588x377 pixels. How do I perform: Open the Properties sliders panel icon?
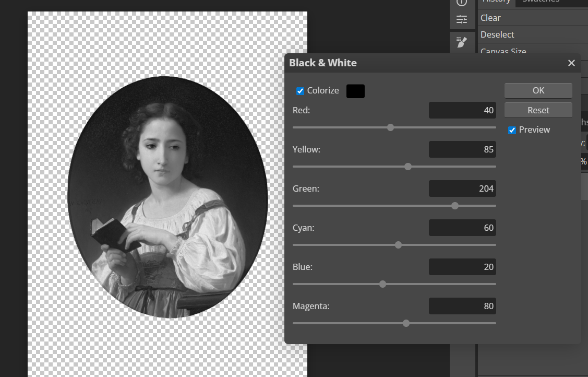462,20
